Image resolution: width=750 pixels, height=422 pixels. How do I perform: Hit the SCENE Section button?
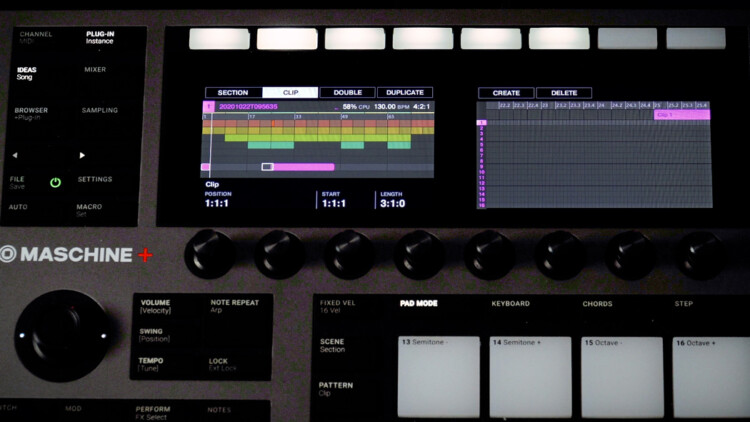[332, 345]
